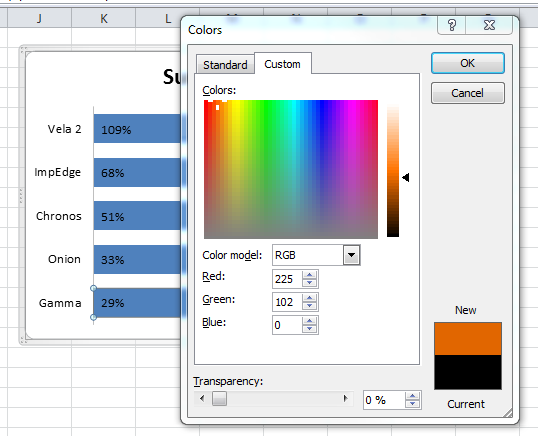The height and width of the screenshot is (436, 538).
Task: Increase Transparency percent with up arrow
Action: [x=412, y=396]
